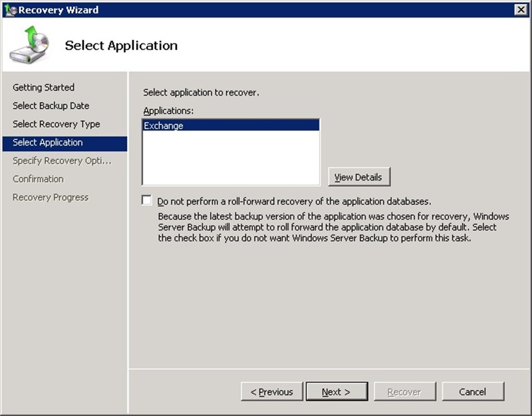This screenshot has width=532, height=416.
Task: Enable the no roll-forward recovery checkbox
Action: pos(147,200)
